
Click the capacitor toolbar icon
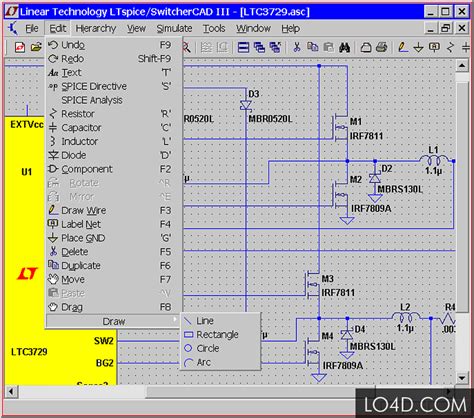pos(466,48)
